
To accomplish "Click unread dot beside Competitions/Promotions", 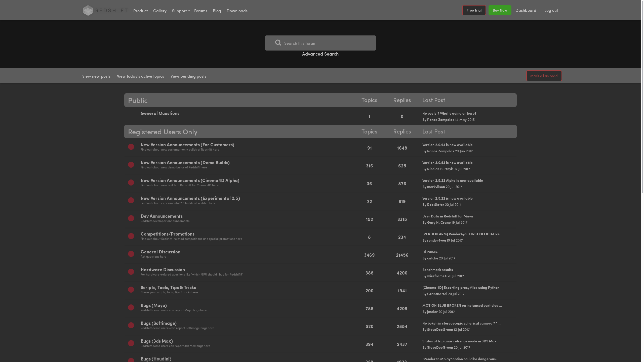I will click(x=131, y=236).
